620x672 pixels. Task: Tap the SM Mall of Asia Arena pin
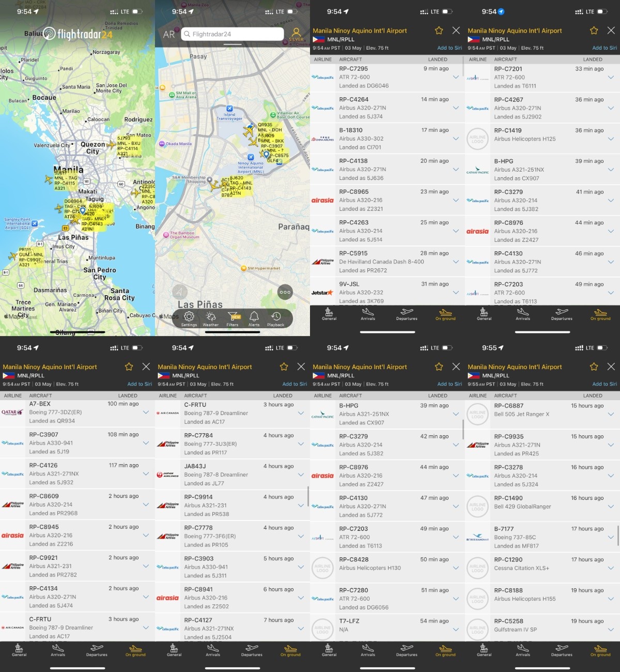click(172, 95)
